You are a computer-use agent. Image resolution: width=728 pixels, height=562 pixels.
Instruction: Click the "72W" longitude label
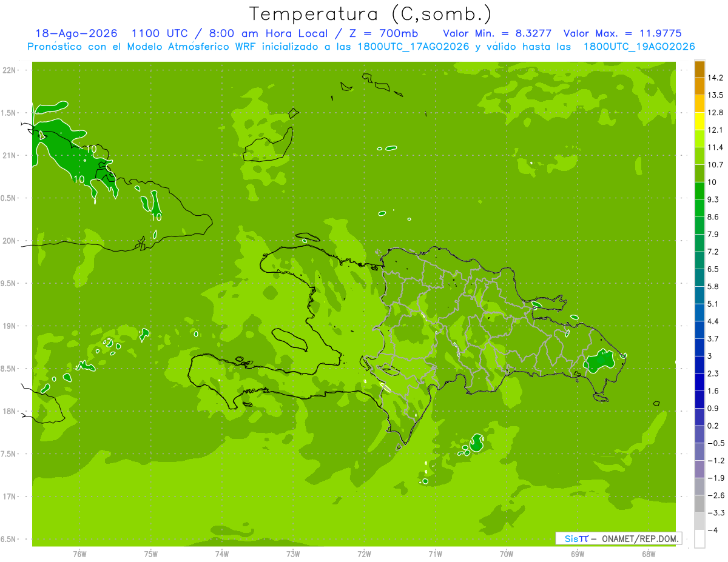364,554
